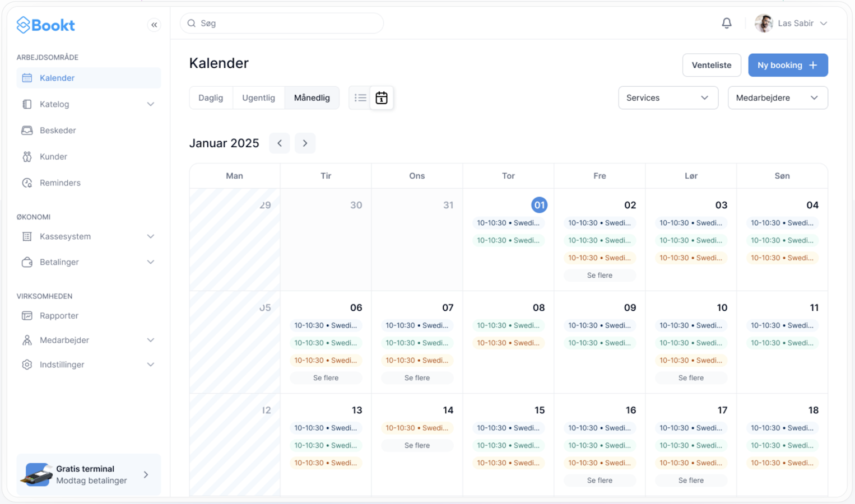This screenshot has height=504, width=855.
Task: Select the Ugentlig view tab
Action: (x=258, y=97)
